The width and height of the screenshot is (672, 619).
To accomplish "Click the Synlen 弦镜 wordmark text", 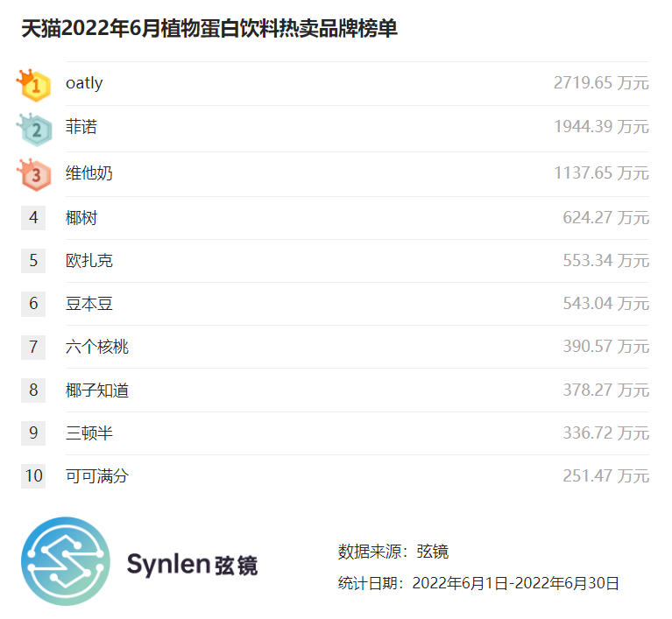I will [193, 565].
